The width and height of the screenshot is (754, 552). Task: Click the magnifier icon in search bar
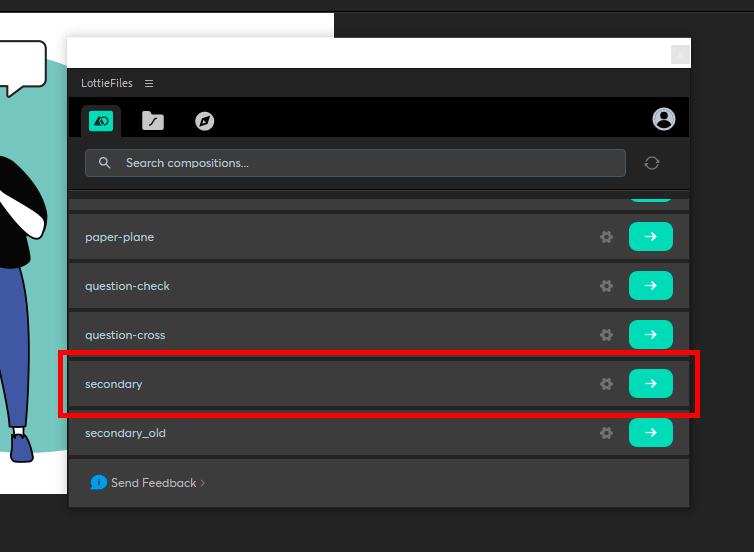[105, 163]
